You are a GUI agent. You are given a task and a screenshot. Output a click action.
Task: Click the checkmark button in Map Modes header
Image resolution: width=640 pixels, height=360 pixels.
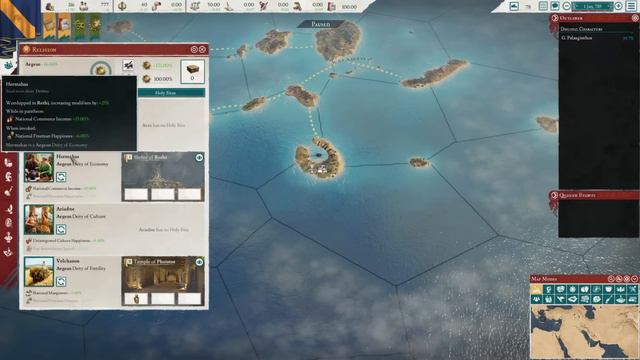click(634, 279)
